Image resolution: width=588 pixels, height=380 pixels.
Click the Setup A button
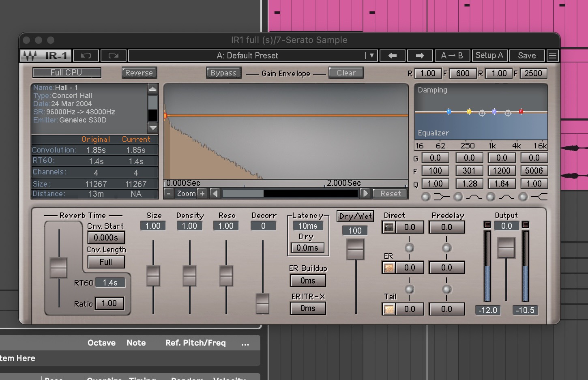[489, 56]
